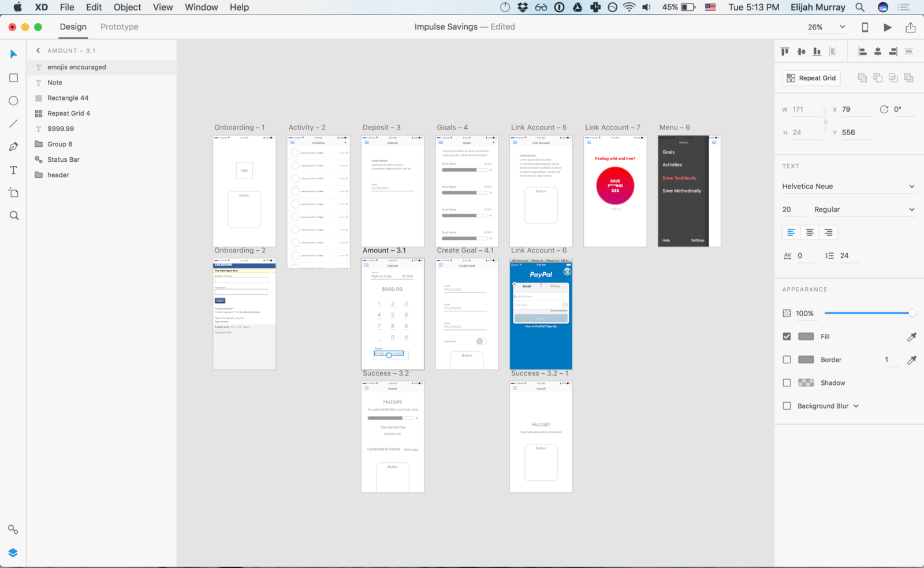Go back from AMOUNT – 3.1 layer list

pos(38,51)
